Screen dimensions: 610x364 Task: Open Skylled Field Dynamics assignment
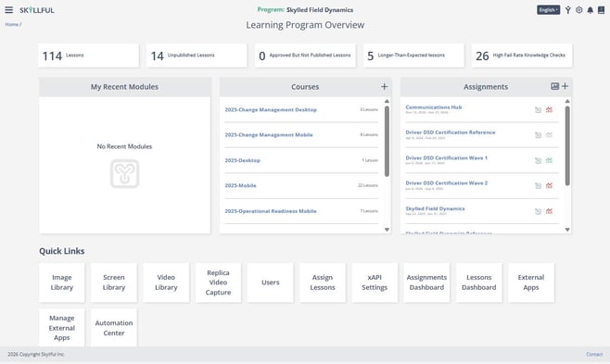(x=435, y=208)
